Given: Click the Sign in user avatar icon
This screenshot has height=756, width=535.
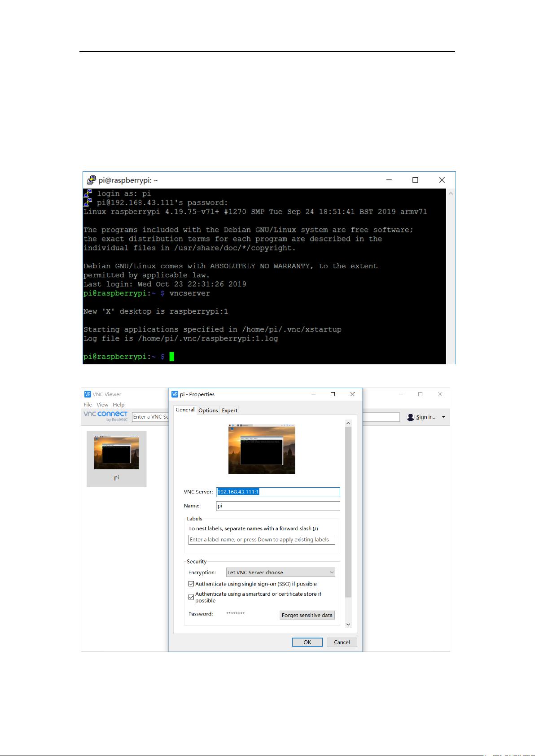Looking at the screenshot, I should (410, 417).
